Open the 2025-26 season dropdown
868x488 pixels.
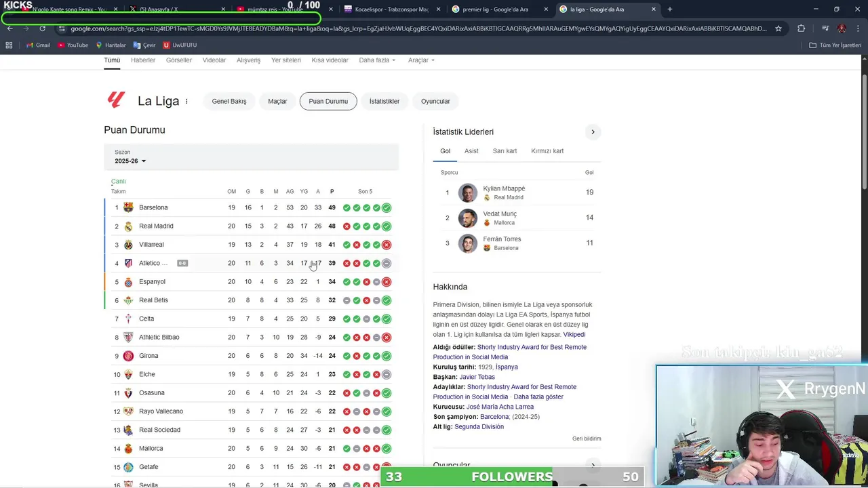click(x=130, y=161)
